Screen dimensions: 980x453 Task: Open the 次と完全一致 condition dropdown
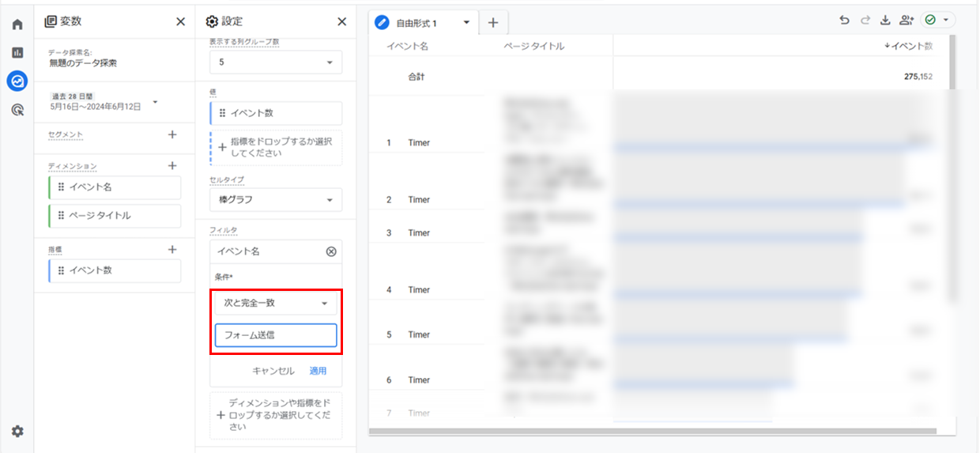tap(276, 303)
